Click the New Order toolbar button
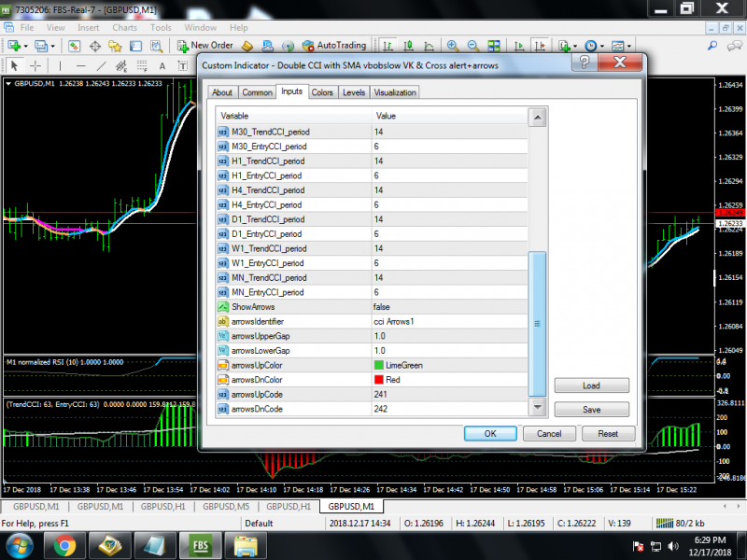747x560 pixels. pyautogui.click(x=204, y=46)
